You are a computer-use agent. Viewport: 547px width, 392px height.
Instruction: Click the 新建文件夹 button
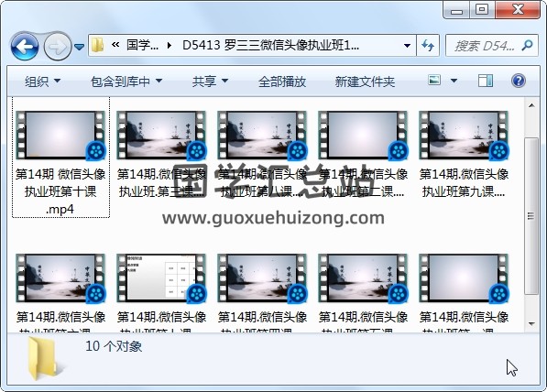click(365, 82)
